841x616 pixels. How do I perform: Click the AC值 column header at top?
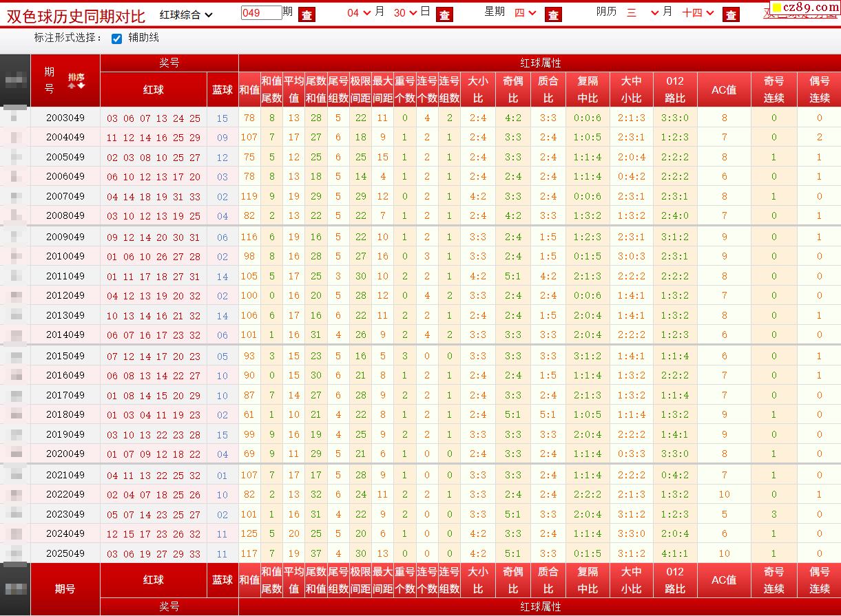click(724, 89)
